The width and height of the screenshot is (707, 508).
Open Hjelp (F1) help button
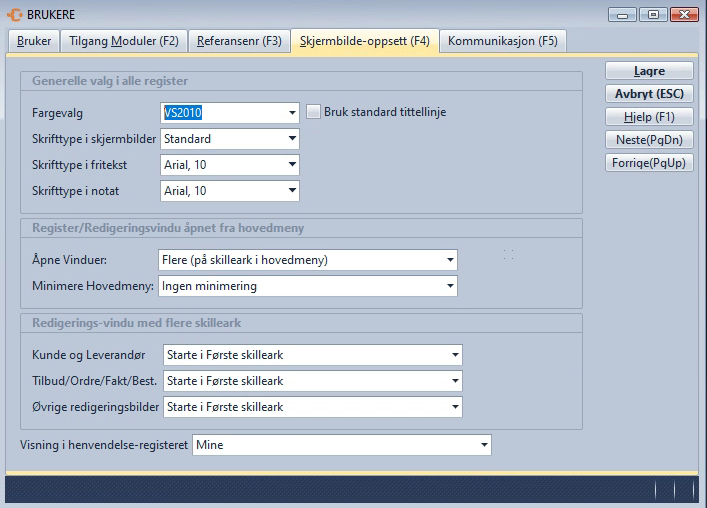(649, 117)
